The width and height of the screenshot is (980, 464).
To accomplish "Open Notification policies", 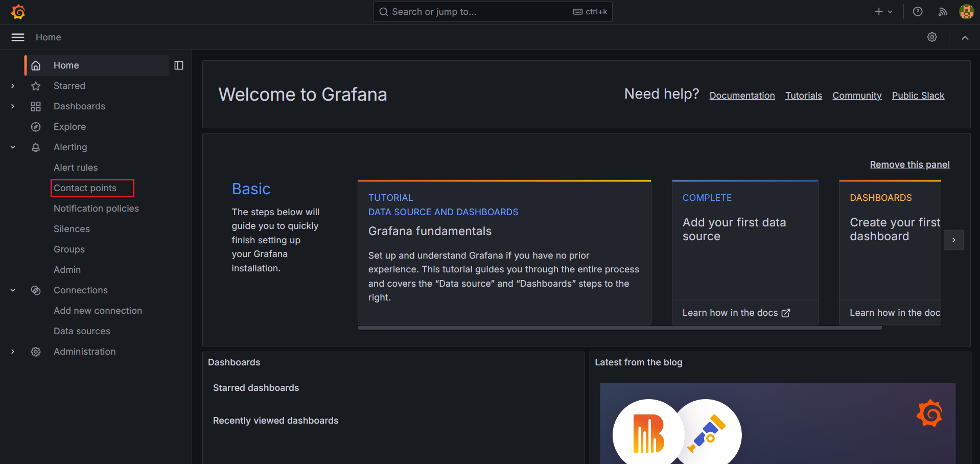I will [x=96, y=208].
